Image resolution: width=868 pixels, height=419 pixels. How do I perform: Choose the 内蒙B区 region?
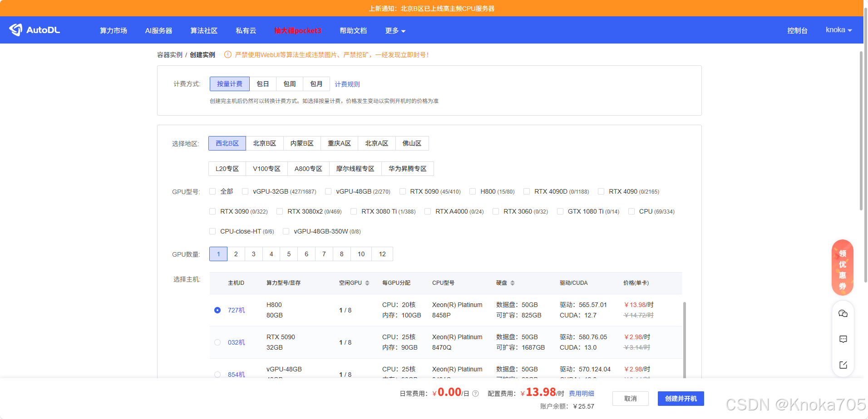(x=302, y=143)
